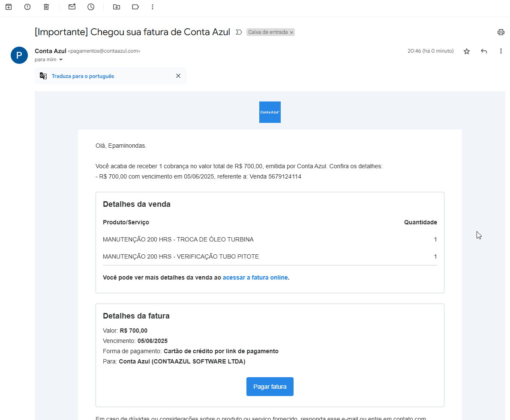The width and height of the screenshot is (510, 420).
Task: Open acessar a fatura online link
Action: (x=255, y=277)
